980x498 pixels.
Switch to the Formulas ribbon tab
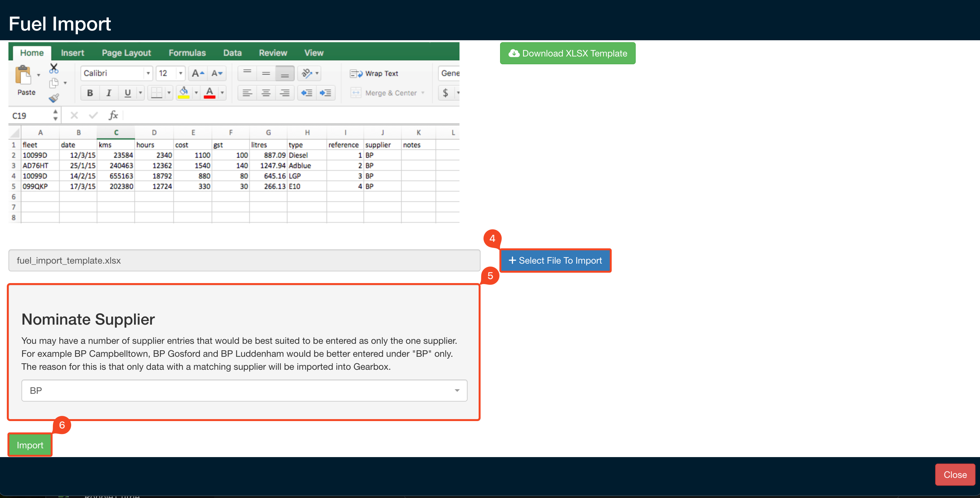(187, 53)
